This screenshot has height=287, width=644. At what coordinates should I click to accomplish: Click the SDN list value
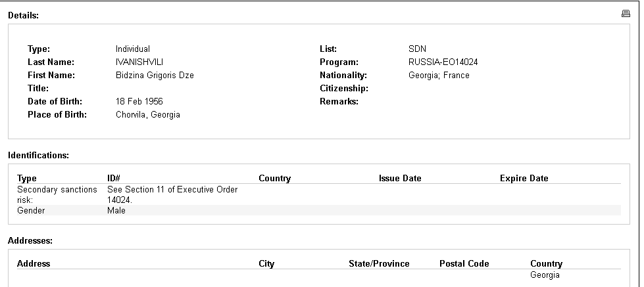pos(417,49)
